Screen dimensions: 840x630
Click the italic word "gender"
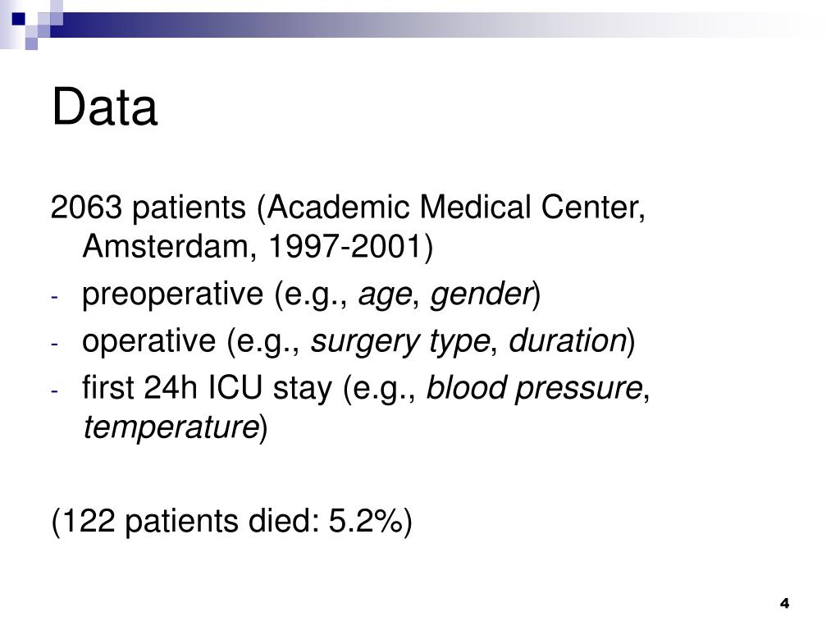click(x=481, y=294)
